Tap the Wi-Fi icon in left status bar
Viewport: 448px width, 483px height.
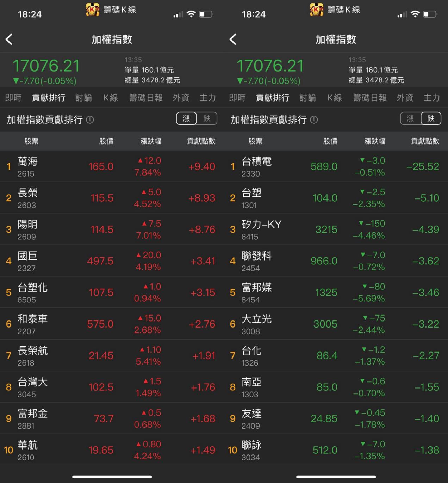click(191, 14)
